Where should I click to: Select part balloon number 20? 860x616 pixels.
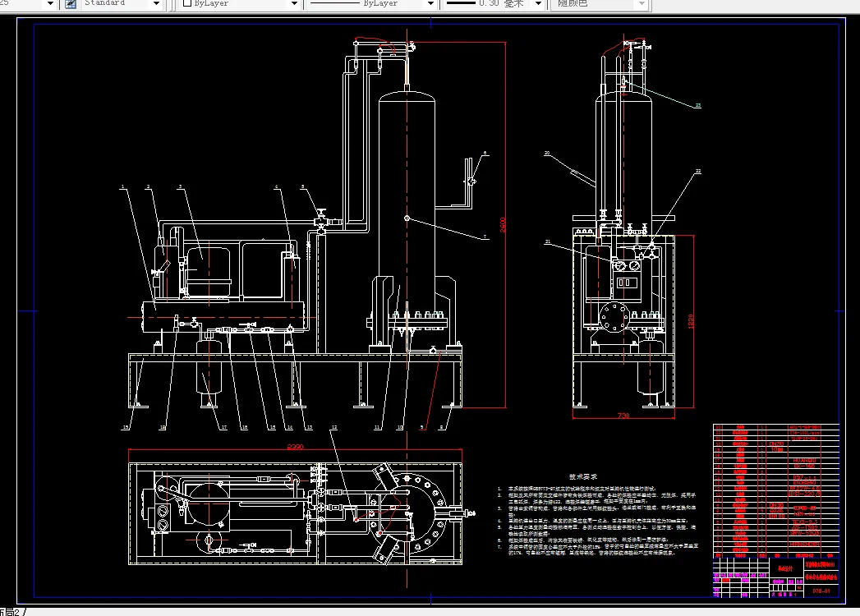coord(547,153)
